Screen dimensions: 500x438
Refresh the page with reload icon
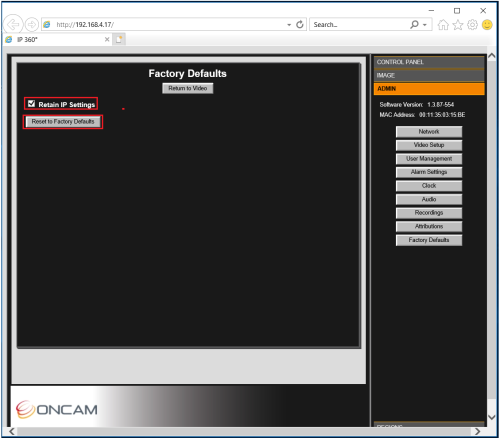coord(300,24)
